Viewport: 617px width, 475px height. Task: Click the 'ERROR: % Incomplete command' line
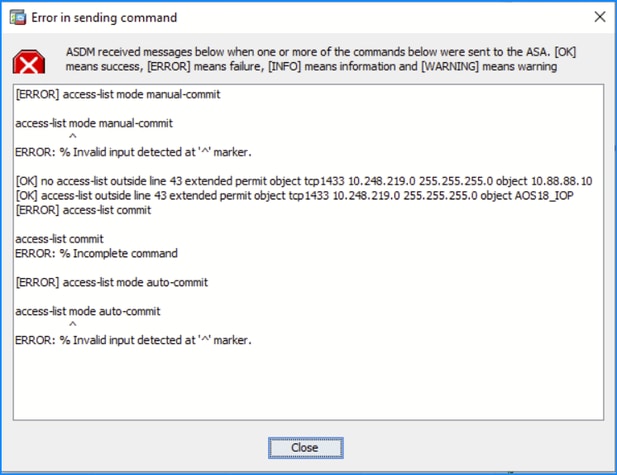pyautogui.click(x=96, y=253)
